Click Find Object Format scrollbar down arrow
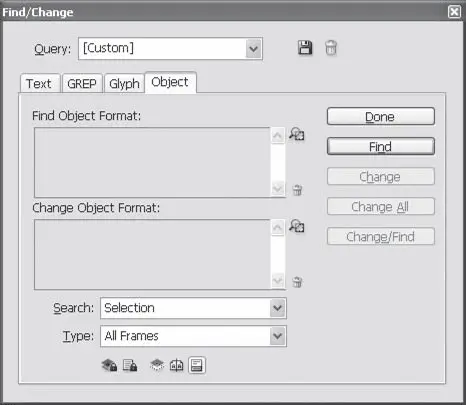This screenshot has width=466, height=405. coord(277,189)
